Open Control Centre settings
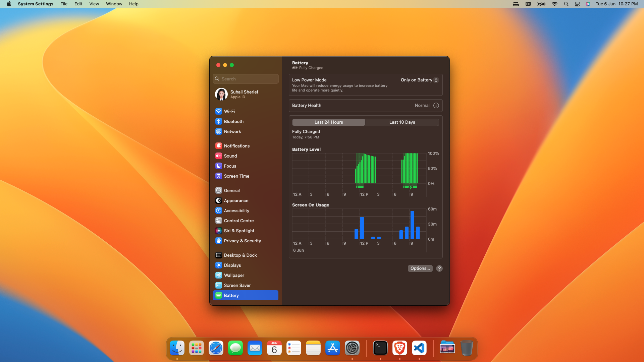 (x=238, y=221)
